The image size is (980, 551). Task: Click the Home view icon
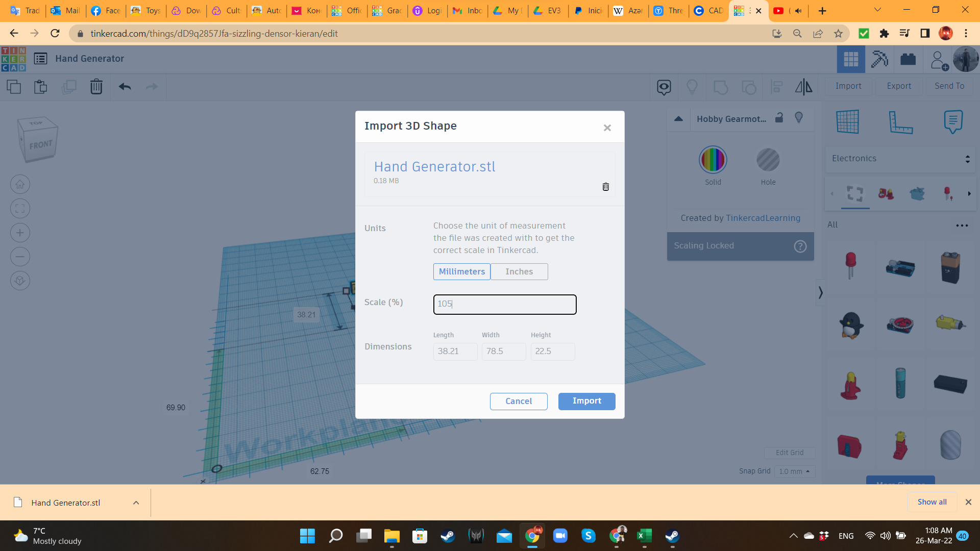coord(20,184)
